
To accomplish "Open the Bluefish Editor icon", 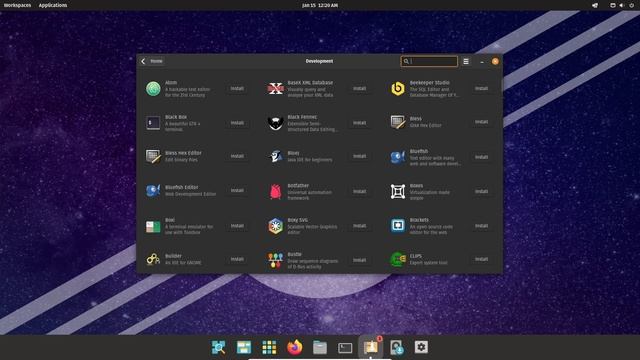I will [x=153, y=191].
